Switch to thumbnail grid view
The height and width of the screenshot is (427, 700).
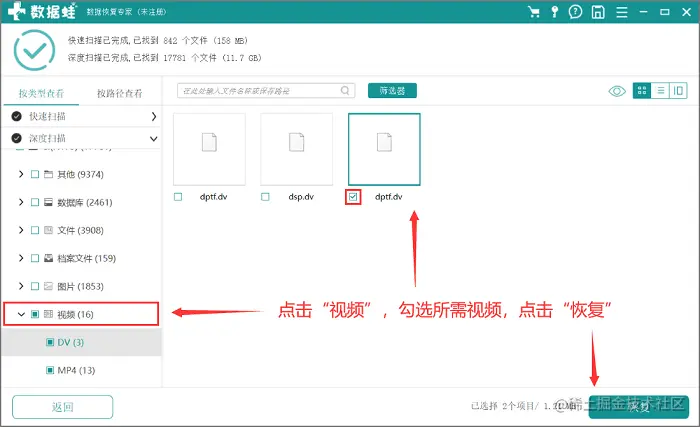(x=642, y=91)
